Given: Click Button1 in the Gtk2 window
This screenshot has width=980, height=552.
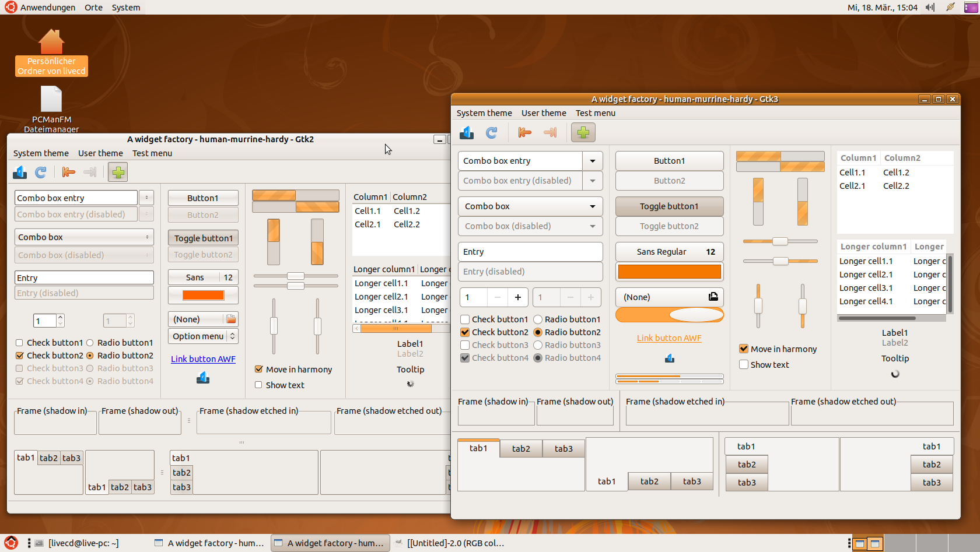Looking at the screenshot, I should click(x=203, y=198).
